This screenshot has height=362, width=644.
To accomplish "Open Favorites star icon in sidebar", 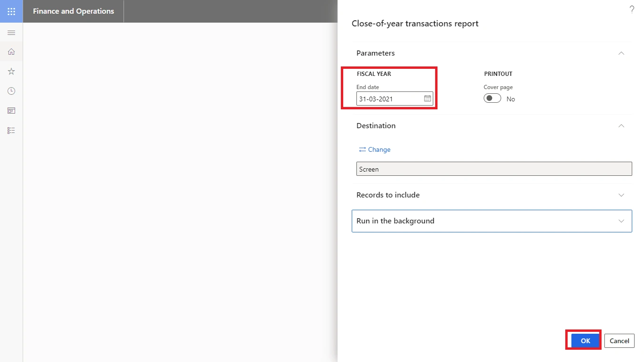I will coord(11,72).
